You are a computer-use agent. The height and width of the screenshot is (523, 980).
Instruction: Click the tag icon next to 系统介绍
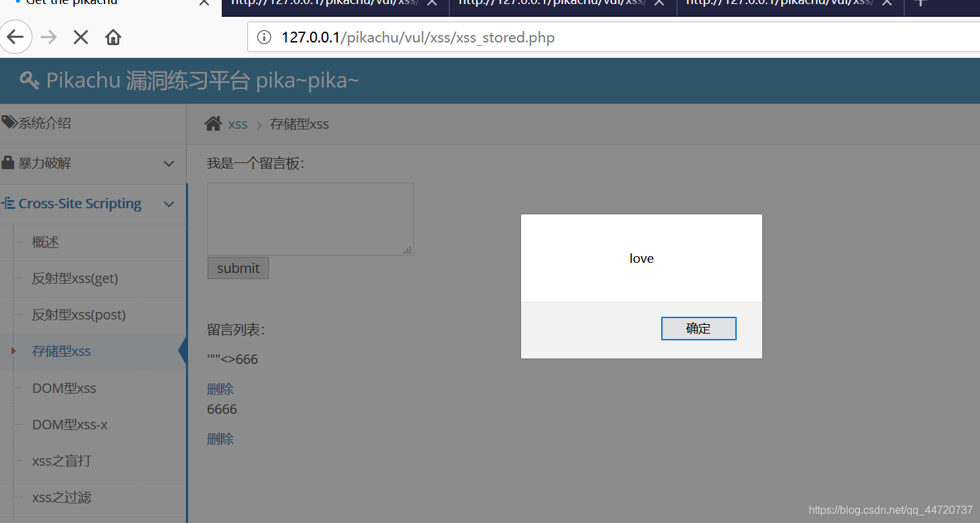[x=9, y=123]
